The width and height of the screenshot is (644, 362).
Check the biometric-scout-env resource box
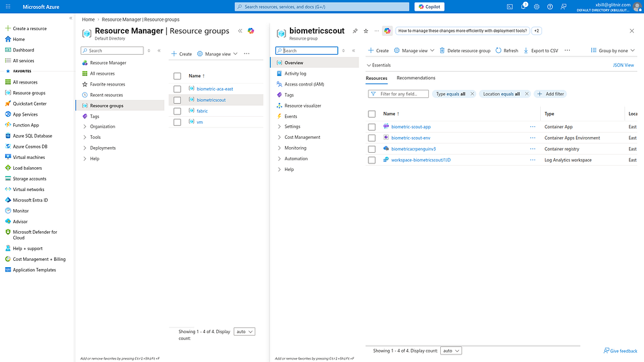(372, 138)
